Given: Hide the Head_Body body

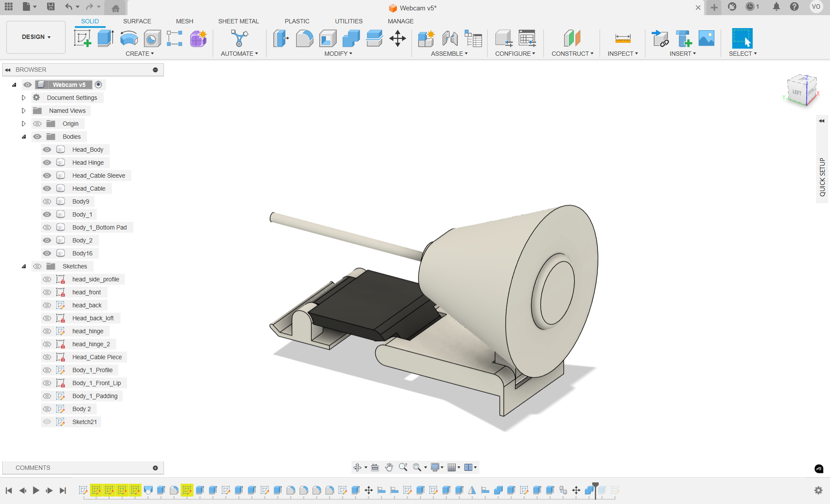Looking at the screenshot, I should [x=47, y=150].
